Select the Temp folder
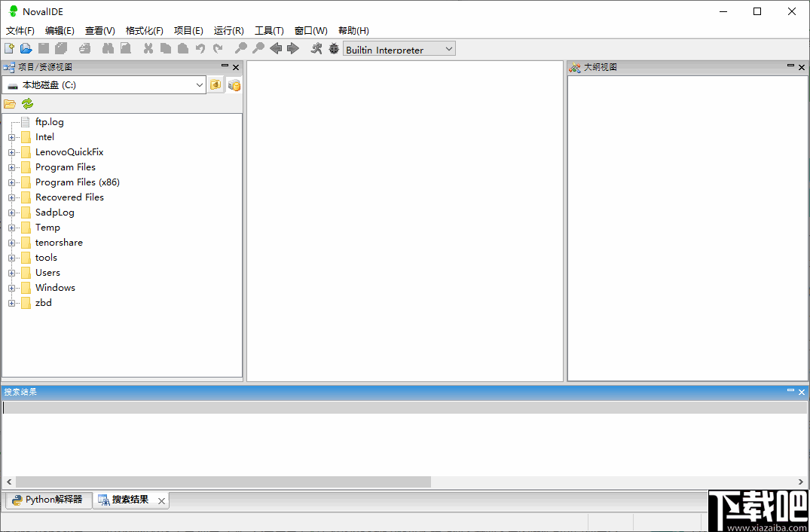 pyautogui.click(x=47, y=228)
